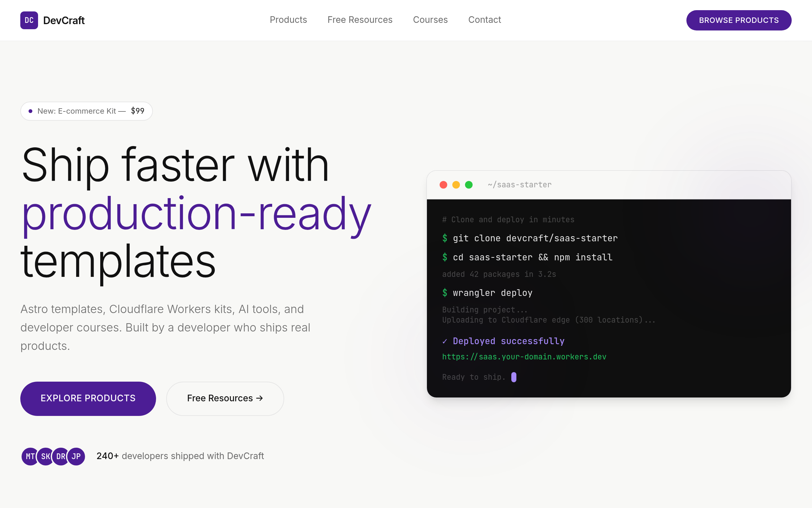Click the DC logo icon
This screenshot has width=812, height=508.
(29, 20)
